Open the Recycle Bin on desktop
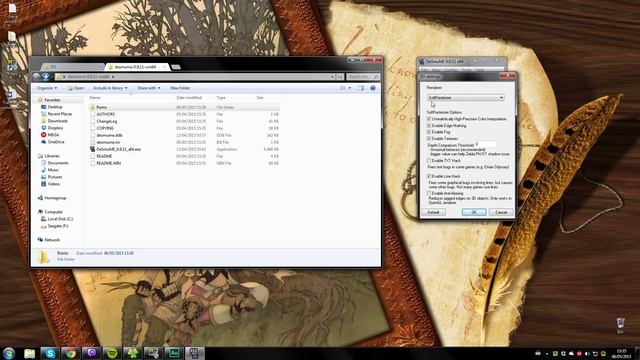Viewport: 640px width, 360px height. (x=620, y=325)
